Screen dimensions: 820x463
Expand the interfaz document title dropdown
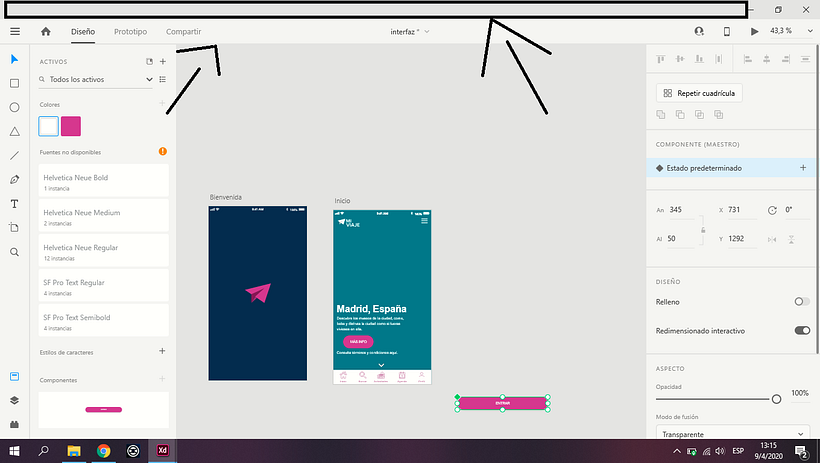click(427, 32)
